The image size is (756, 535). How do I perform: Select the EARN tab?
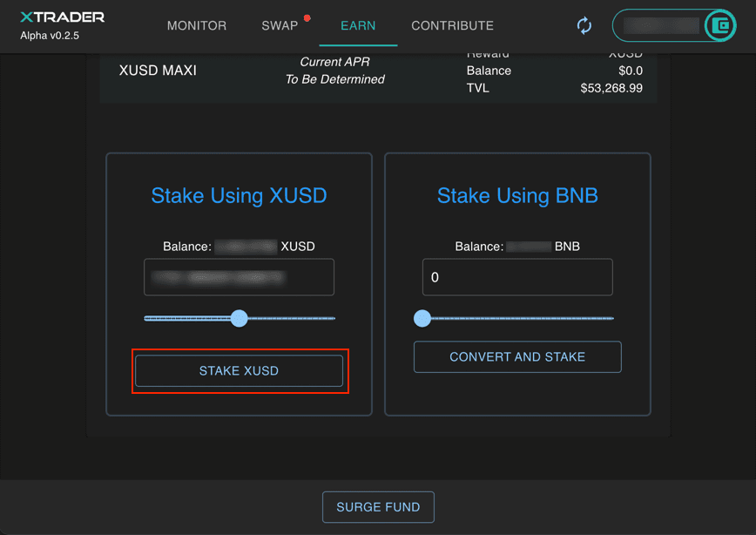358,26
